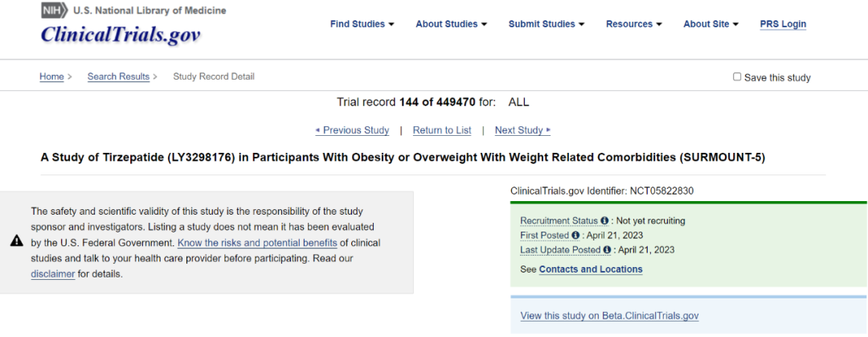This screenshot has width=868, height=337.
Task: Open the About Site menu
Action: 710,24
